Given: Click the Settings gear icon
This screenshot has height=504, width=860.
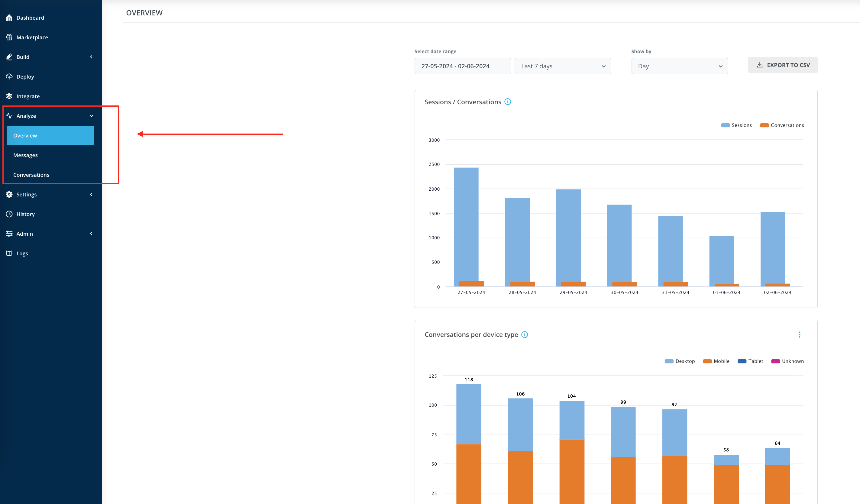Looking at the screenshot, I should pos(9,195).
